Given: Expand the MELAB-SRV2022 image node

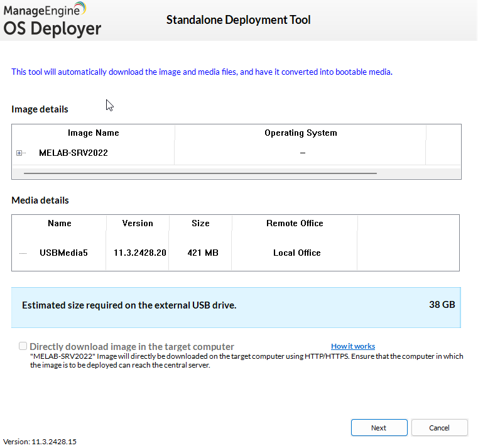Looking at the screenshot, I should tap(19, 153).
